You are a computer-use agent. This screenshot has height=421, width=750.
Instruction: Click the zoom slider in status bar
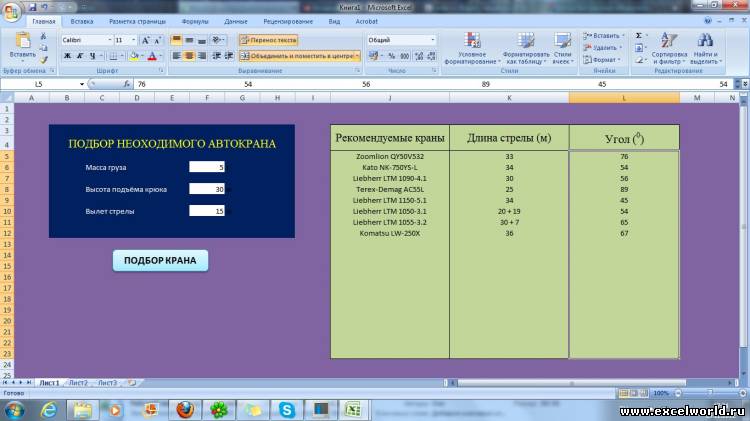pos(710,393)
